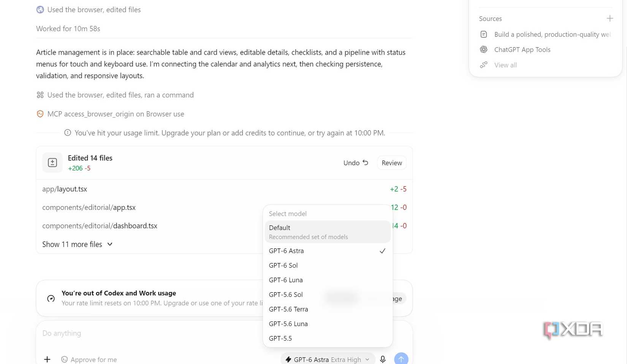Click the microphone dictation icon
The width and height of the screenshot is (627, 364).
(x=383, y=359)
